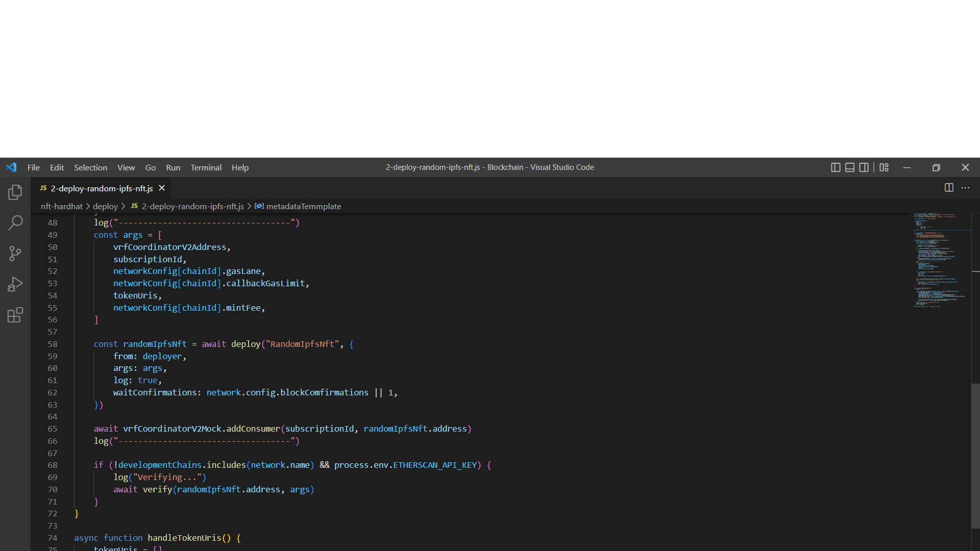Expand the nft-hardhat breadcrumb
Screen dimensions: 980x551
coord(61,206)
